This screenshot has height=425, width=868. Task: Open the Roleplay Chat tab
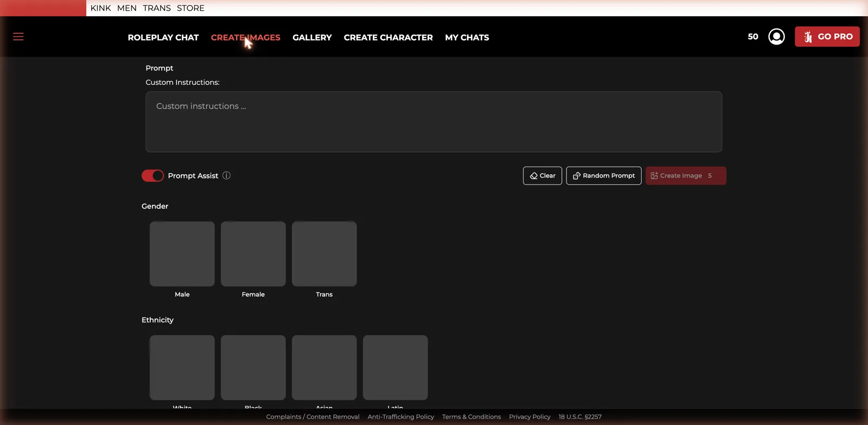pos(163,37)
